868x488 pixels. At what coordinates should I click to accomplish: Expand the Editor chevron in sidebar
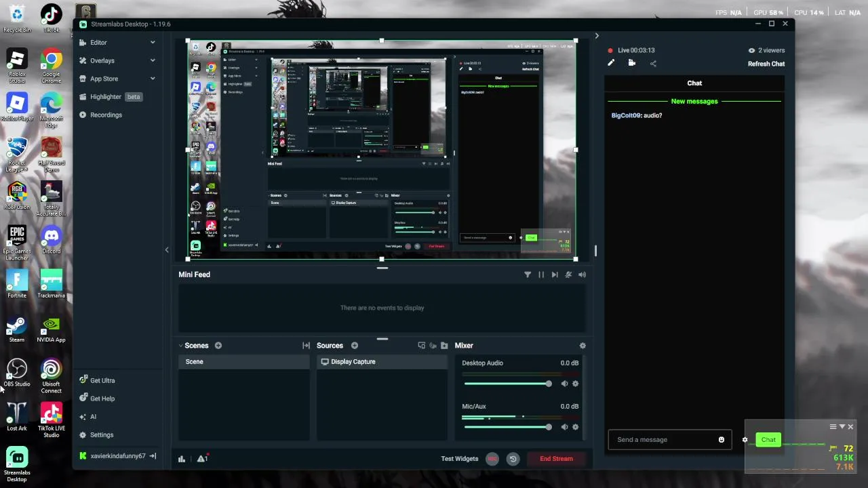[153, 42]
